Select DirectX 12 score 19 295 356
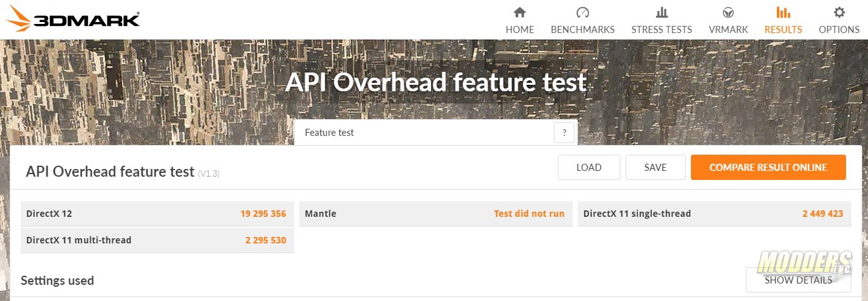868x301 pixels. click(263, 214)
